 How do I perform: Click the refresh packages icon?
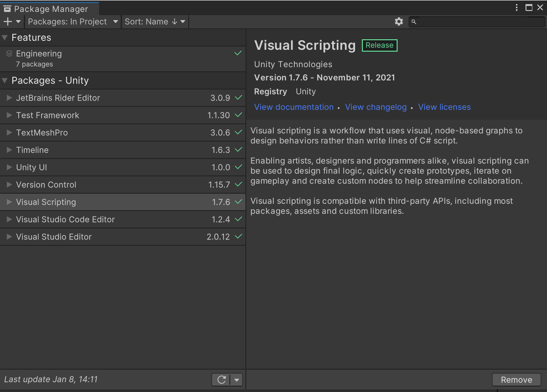(x=221, y=379)
